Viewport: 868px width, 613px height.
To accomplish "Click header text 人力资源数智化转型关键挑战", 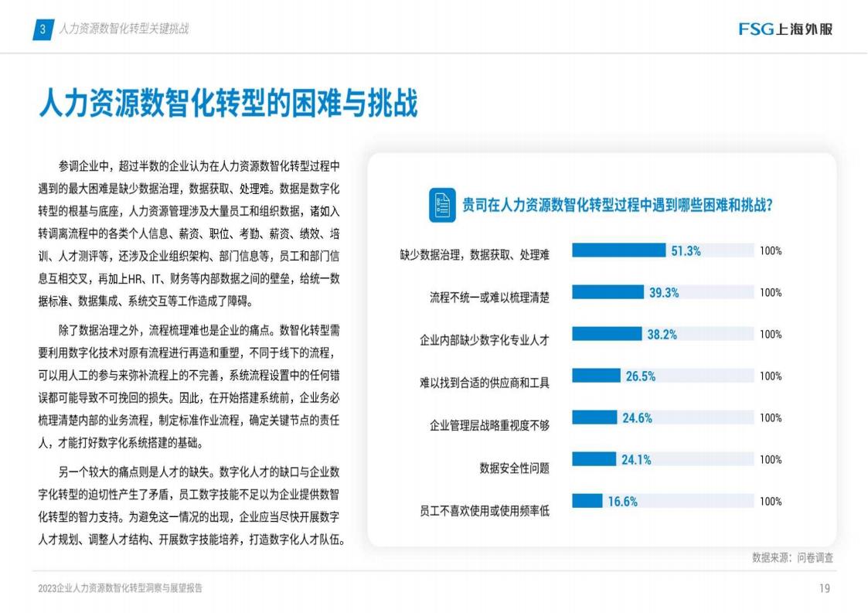I will click(124, 29).
